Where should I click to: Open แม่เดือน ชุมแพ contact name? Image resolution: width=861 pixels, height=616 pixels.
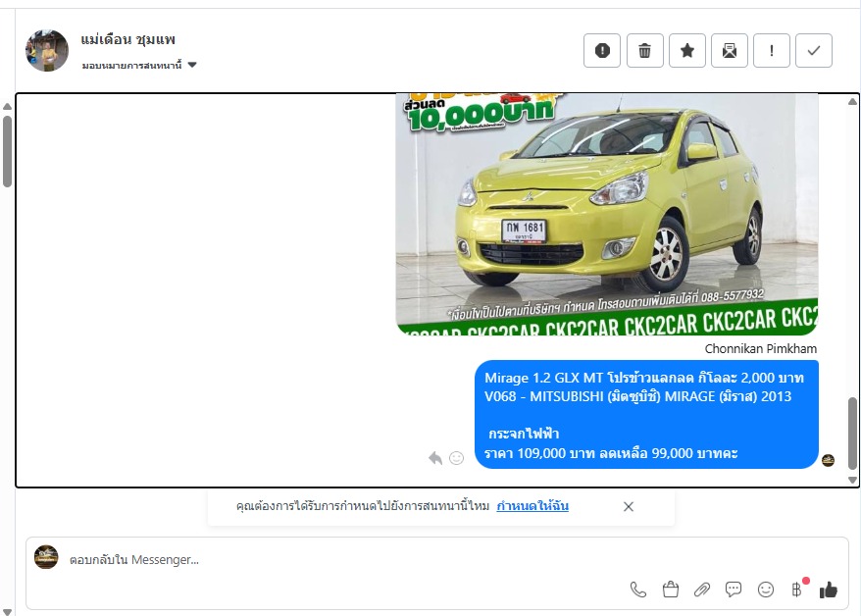point(127,39)
